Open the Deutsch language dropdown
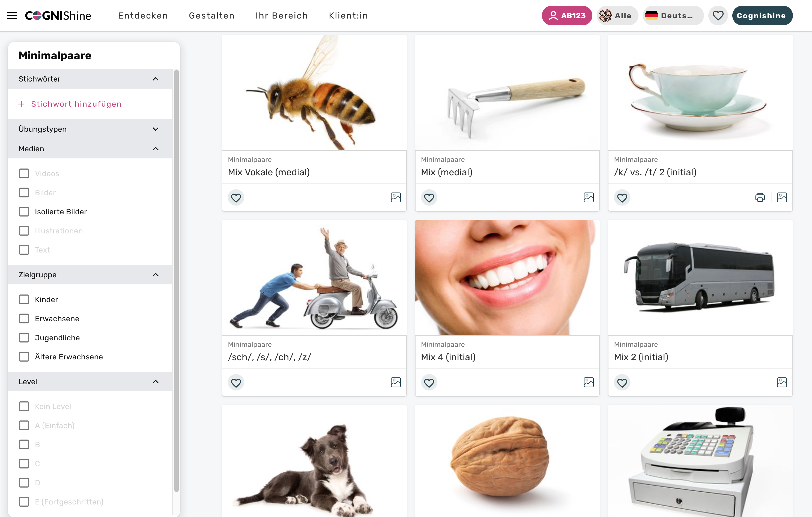This screenshot has width=812, height=517. pos(673,16)
